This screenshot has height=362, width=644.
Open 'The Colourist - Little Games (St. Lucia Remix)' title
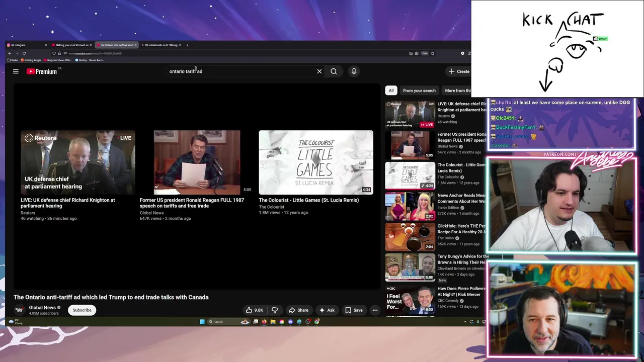[309, 200]
